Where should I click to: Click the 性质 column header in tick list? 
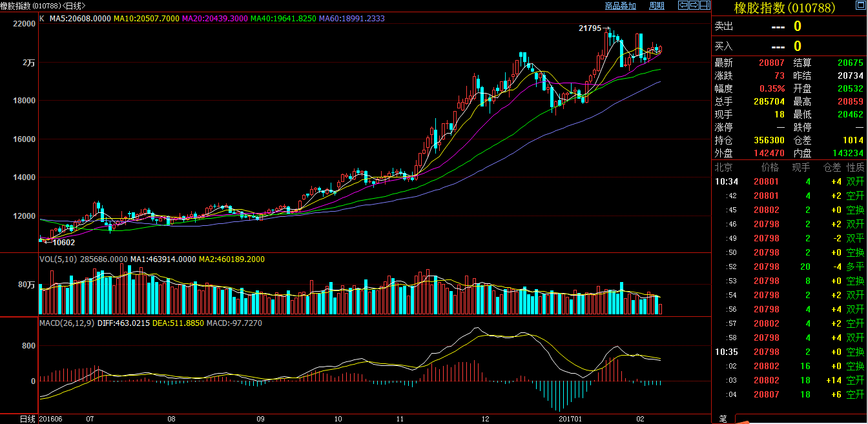pos(855,167)
